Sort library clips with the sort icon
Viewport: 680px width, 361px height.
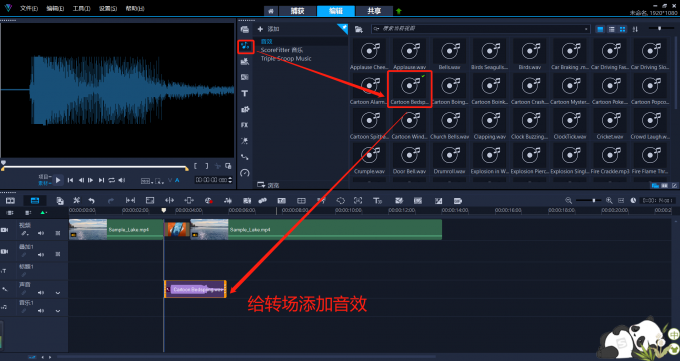[635, 29]
